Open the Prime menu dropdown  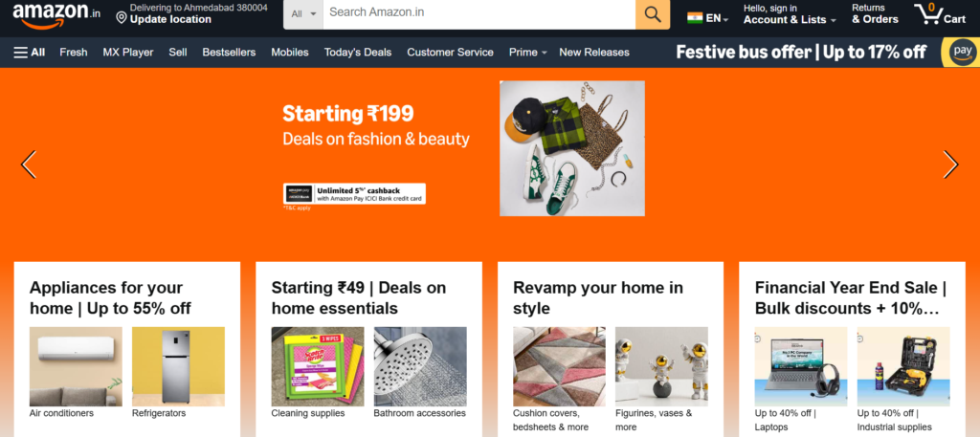coord(527,53)
